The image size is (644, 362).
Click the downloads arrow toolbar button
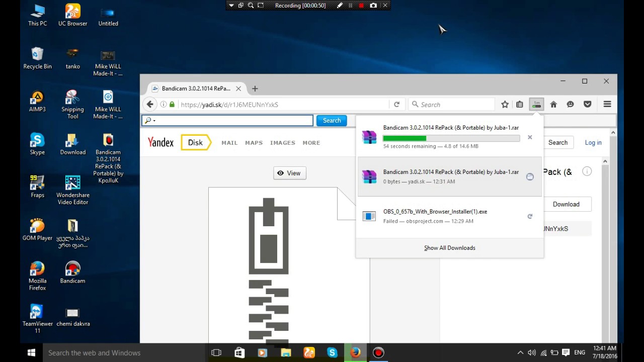click(537, 104)
